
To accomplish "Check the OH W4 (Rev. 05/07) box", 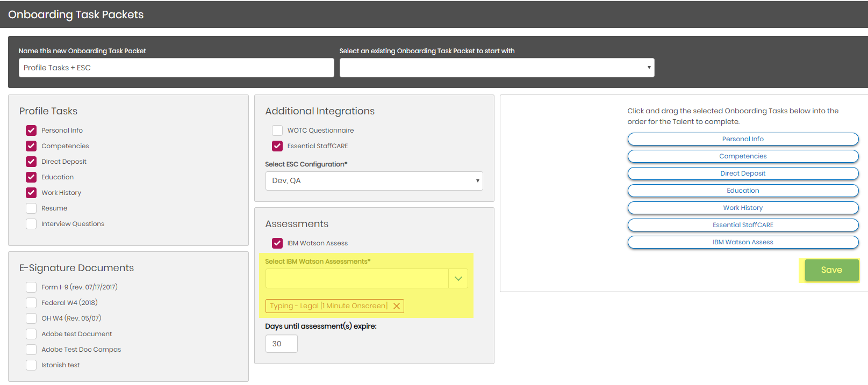I will tap(31, 318).
